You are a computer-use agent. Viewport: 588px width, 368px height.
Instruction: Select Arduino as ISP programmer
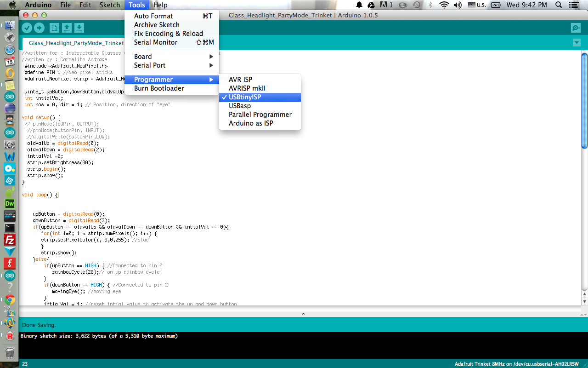tap(260, 123)
